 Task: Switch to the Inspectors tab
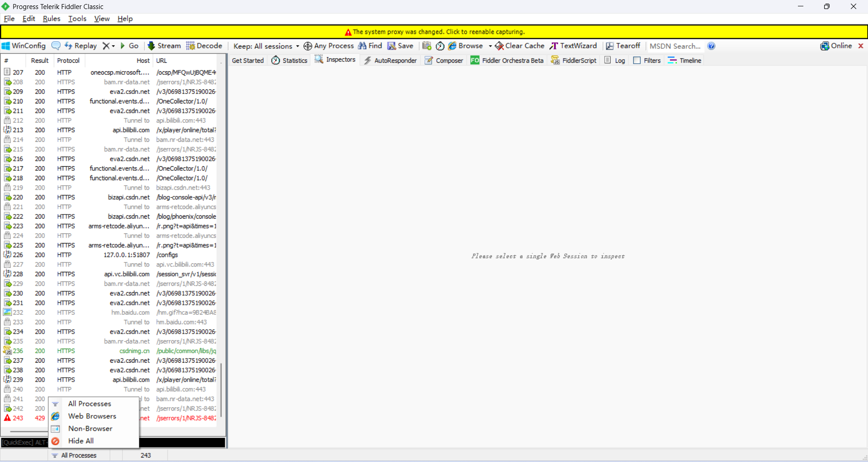335,60
